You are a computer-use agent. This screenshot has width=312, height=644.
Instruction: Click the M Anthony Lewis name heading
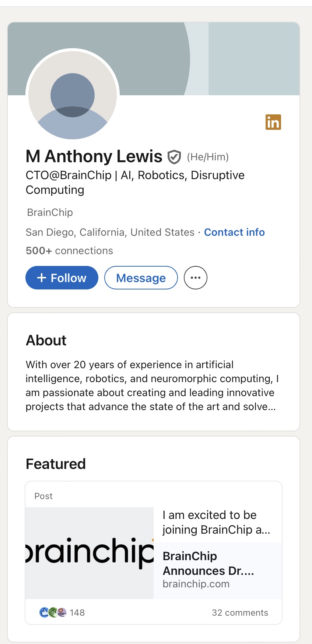pyautogui.click(x=94, y=157)
